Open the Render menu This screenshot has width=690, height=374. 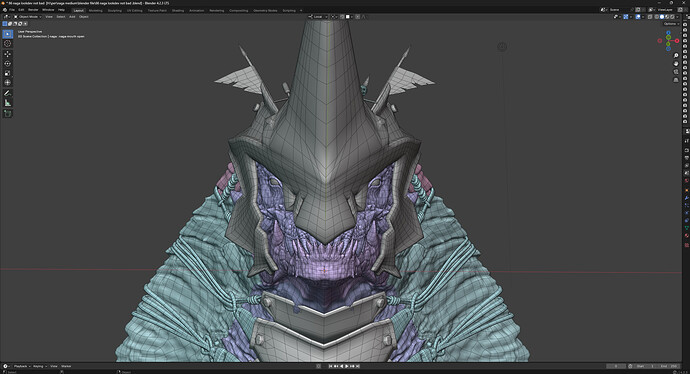click(x=33, y=10)
